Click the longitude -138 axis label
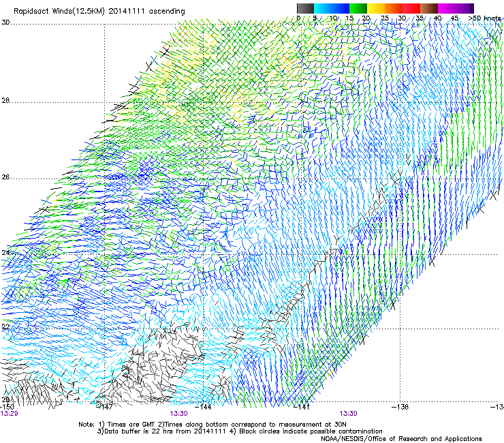 (400, 407)
